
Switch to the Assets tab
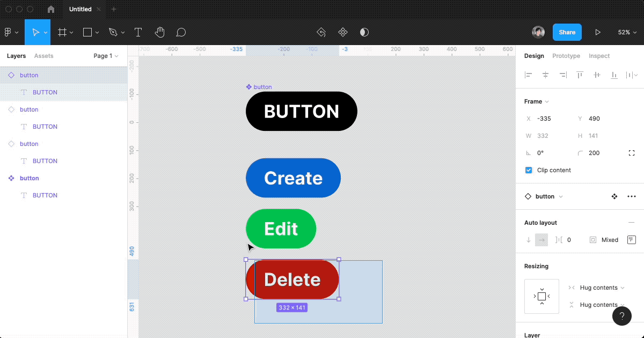tap(43, 56)
